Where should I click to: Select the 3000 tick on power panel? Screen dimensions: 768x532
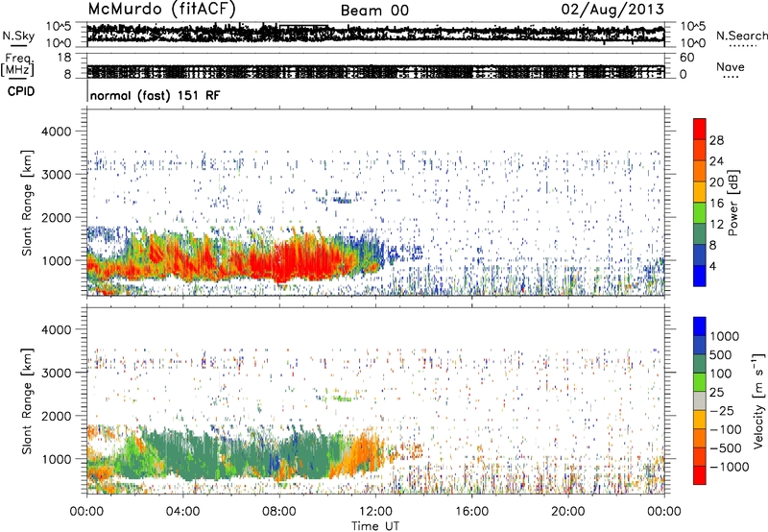[x=59, y=175]
